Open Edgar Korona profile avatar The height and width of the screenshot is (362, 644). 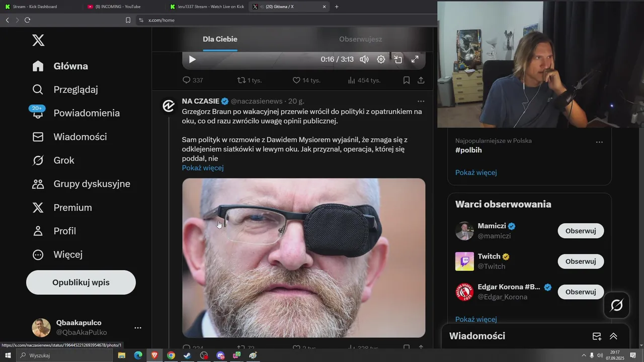pyautogui.click(x=464, y=292)
